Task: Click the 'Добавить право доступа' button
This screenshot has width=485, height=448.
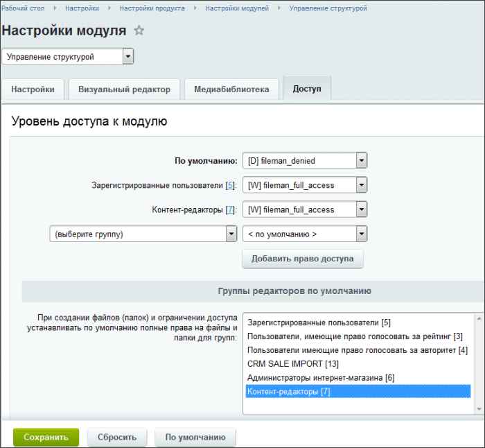Action: click(302, 259)
